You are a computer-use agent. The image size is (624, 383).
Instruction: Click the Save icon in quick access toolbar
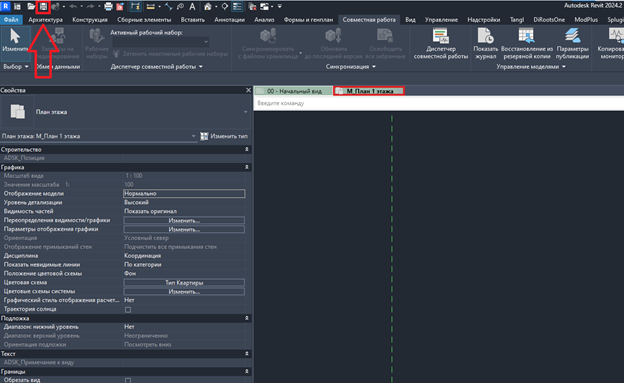pyautogui.click(x=43, y=6)
